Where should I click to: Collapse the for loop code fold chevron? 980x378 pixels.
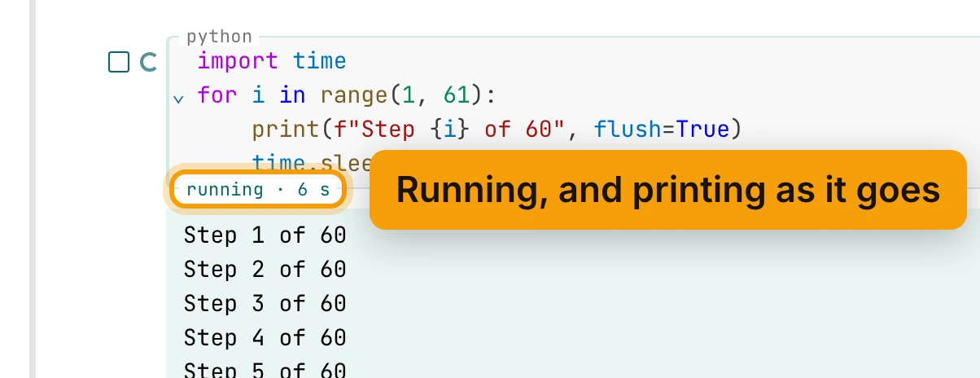178,99
